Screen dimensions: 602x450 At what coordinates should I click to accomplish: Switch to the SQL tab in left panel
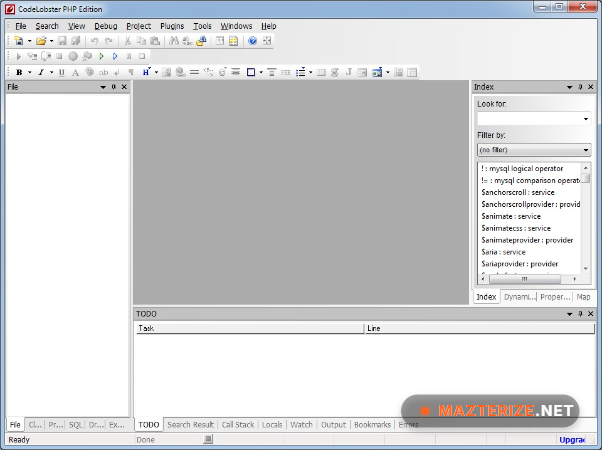pos(75,425)
